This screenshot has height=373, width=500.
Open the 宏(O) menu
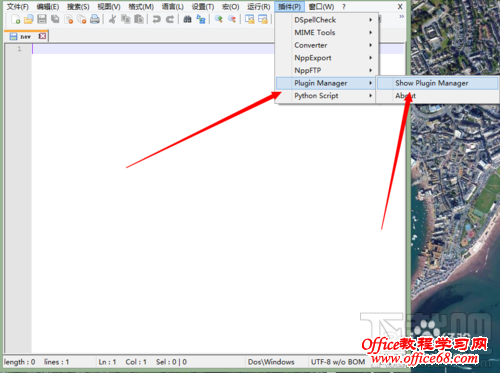coord(231,7)
